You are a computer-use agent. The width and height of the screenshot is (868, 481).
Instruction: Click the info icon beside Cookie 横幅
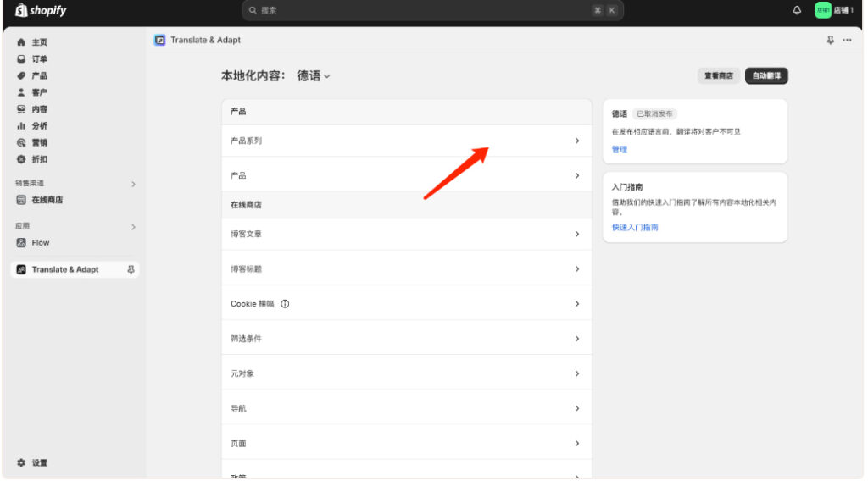[285, 304]
